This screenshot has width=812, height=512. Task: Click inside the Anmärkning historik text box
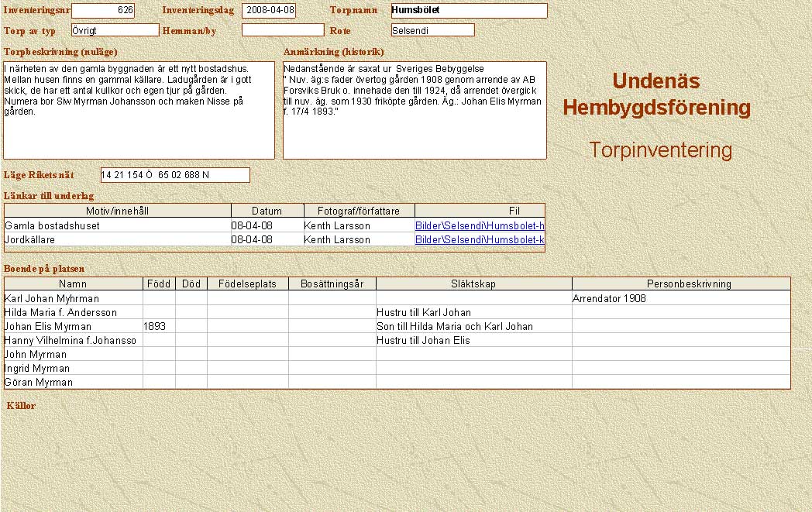[414, 110]
